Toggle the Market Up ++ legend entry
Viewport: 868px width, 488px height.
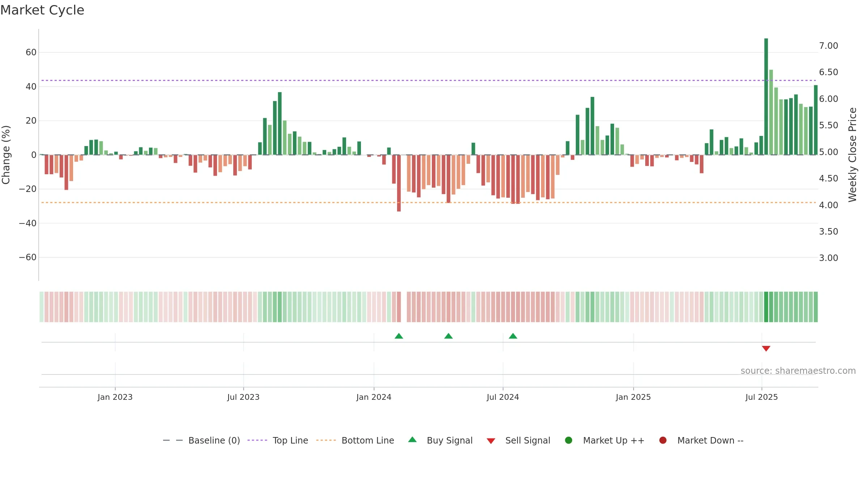point(605,440)
